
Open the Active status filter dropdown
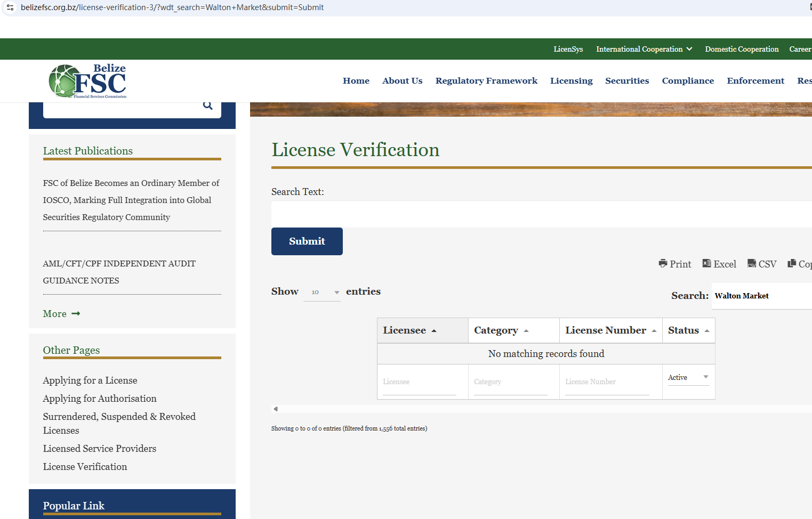pyautogui.click(x=688, y=377)
